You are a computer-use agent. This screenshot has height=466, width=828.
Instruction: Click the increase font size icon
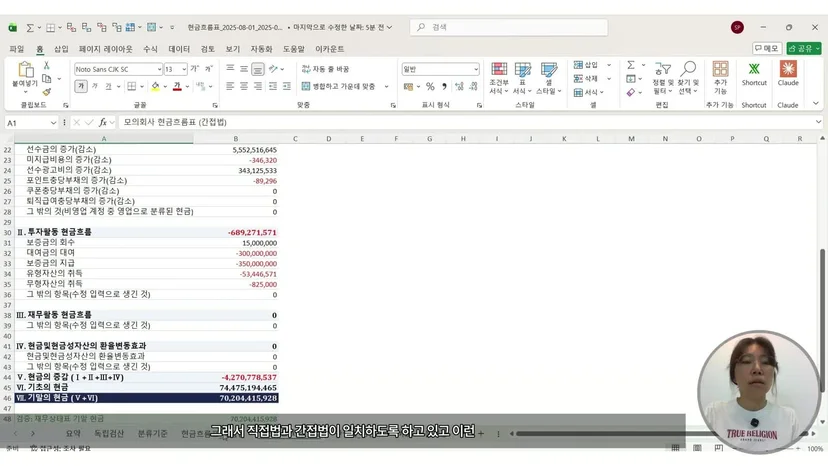point(194,69)
